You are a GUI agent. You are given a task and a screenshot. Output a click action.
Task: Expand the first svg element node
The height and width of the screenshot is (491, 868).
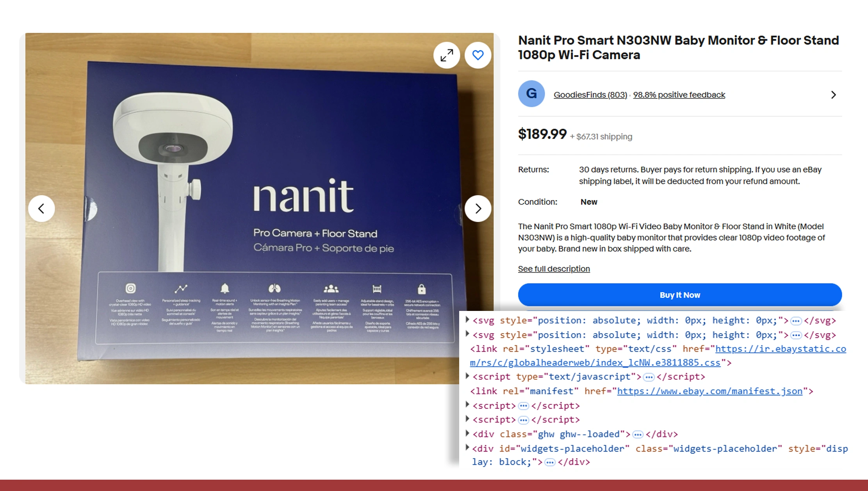[x=467, y=320]
